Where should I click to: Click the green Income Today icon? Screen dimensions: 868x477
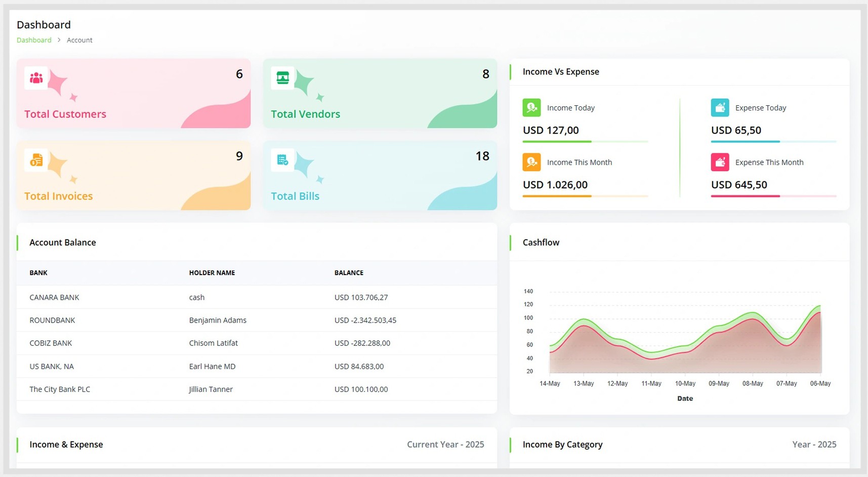tap(531, 108)
